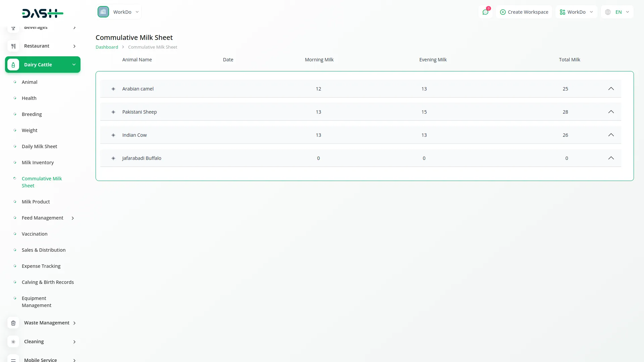Collapse the Arabian camel row
This screenshot has height=362, width=644.
pyautogui.click(x=611, y=89)
